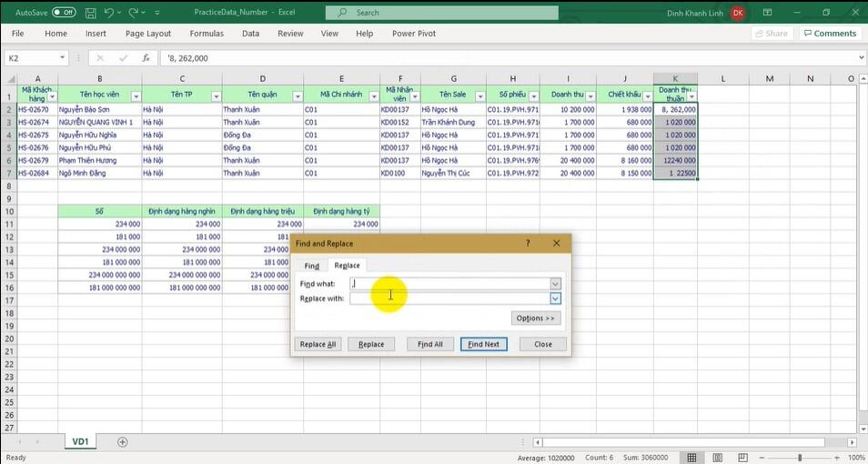Image resolution: width=868 pixels, height=464 pixels.
Task: Click the Find and Replace help question mark
Action: (528, 243)
